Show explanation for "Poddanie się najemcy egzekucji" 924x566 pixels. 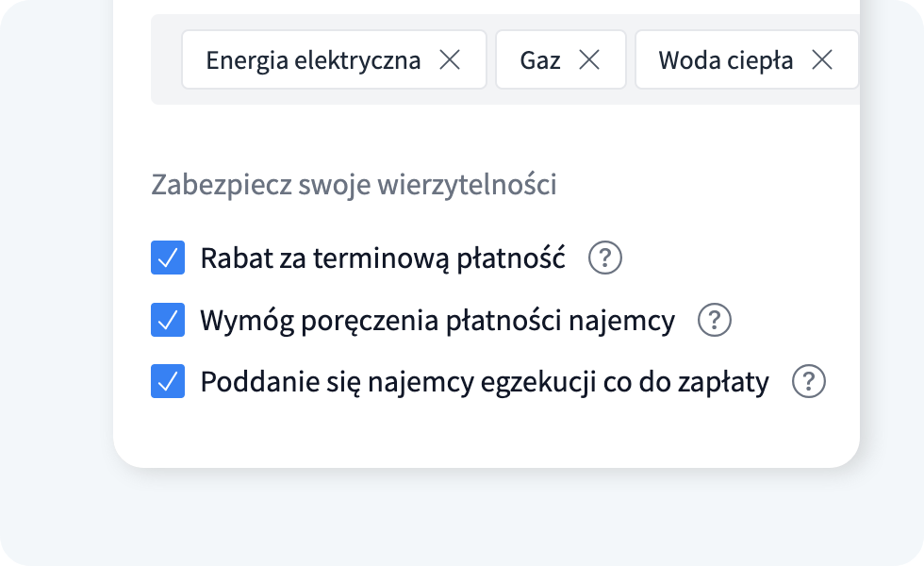tap(809, 381)
